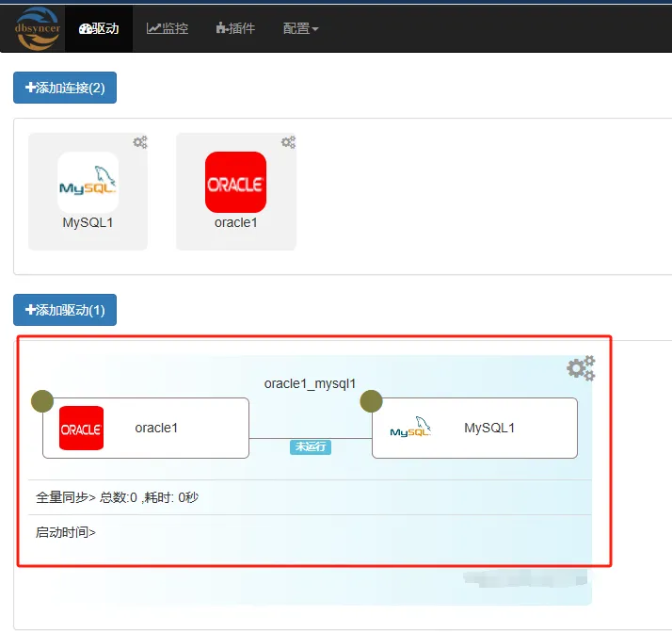Switch to the 监控 tab
This screenshot has width=672, height=632.
(168, 28)
